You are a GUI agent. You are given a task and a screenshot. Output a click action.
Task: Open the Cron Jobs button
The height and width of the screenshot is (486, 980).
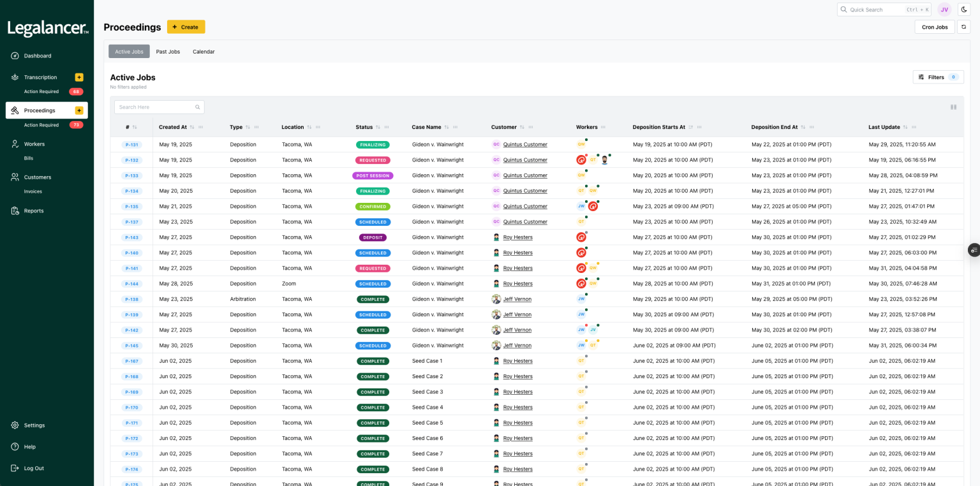934,27
